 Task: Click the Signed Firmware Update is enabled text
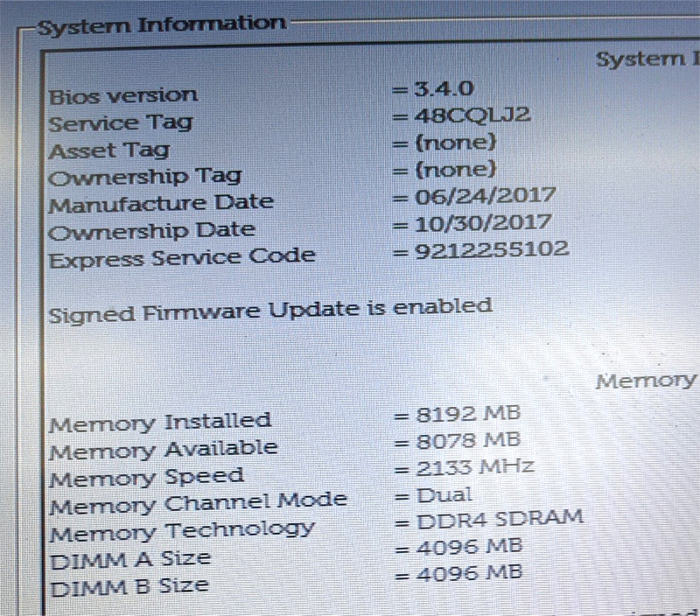(x=270, y=311)
